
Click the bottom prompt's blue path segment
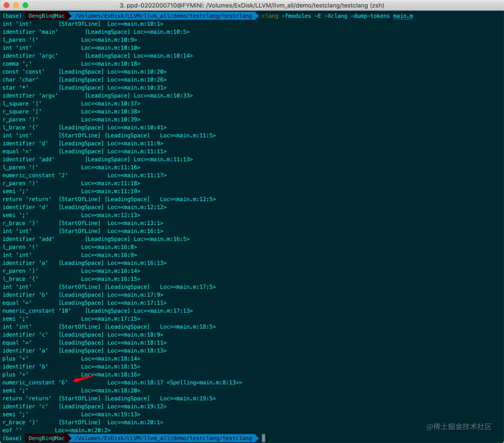(163, 438)
